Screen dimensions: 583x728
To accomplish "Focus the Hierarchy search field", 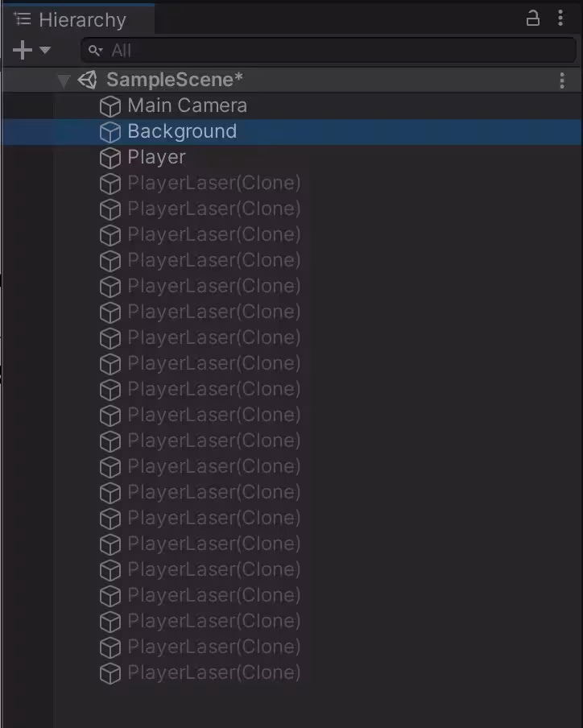I will tap(329, 50).
